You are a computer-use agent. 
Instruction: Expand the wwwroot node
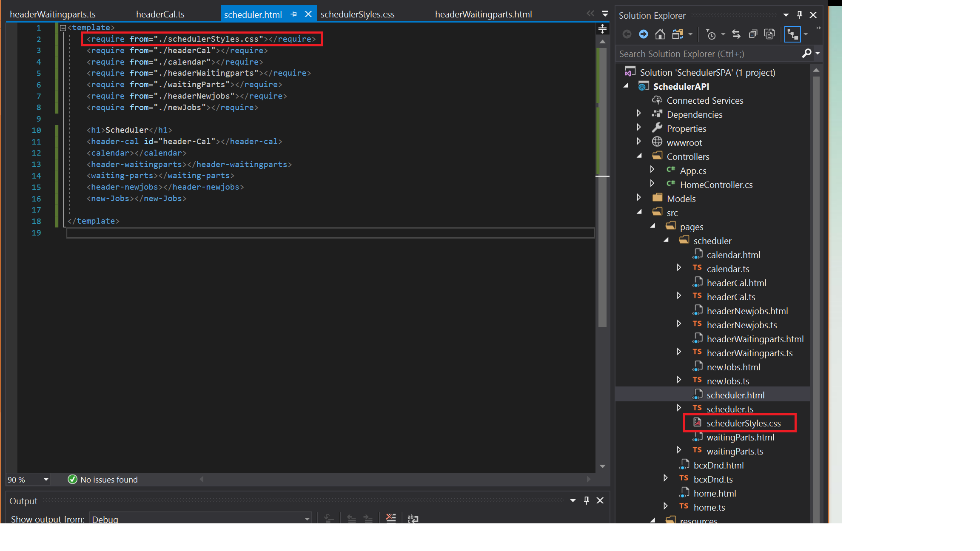(x=638, y=141)
